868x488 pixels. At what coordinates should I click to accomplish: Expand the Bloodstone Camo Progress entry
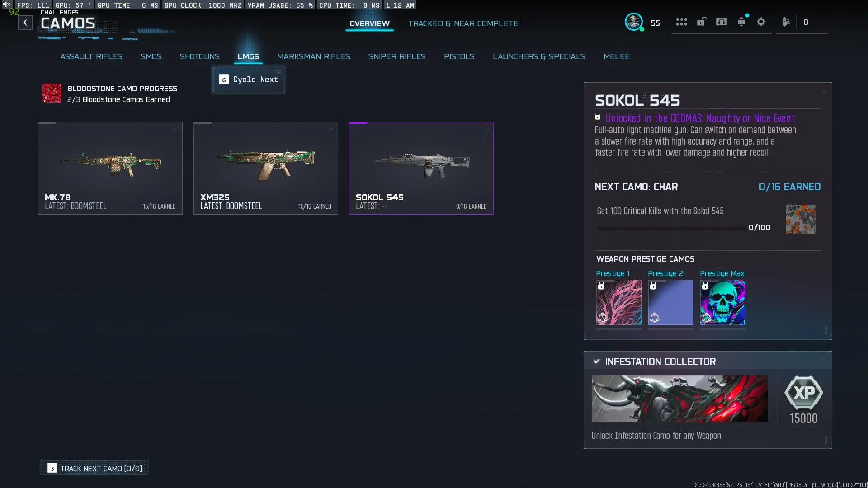(110, 94)
